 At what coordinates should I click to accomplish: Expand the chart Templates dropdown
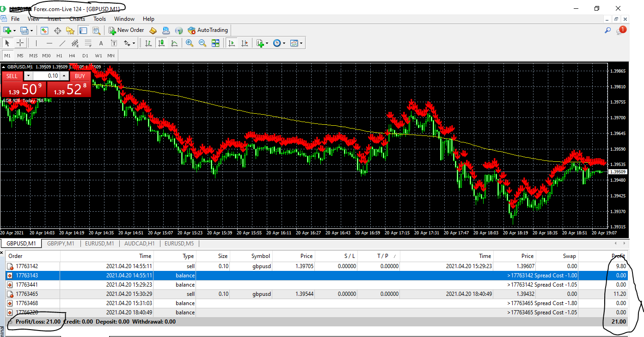coord(301,43)
